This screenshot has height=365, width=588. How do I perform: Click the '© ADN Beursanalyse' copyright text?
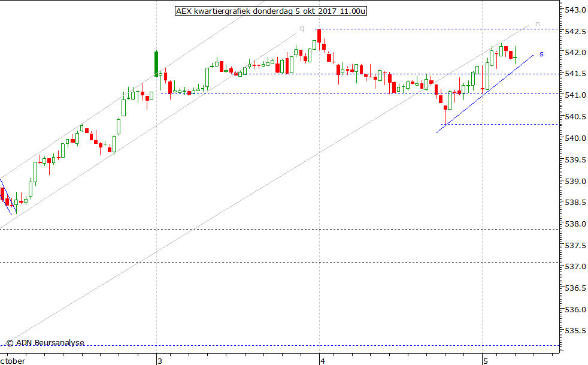[x=45, y=342]
